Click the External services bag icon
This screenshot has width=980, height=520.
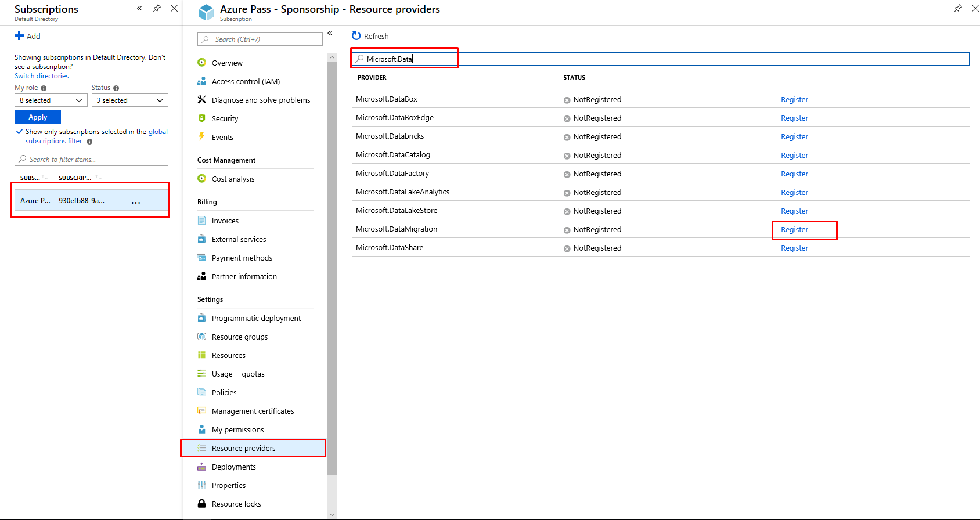(x=201, y=239)
